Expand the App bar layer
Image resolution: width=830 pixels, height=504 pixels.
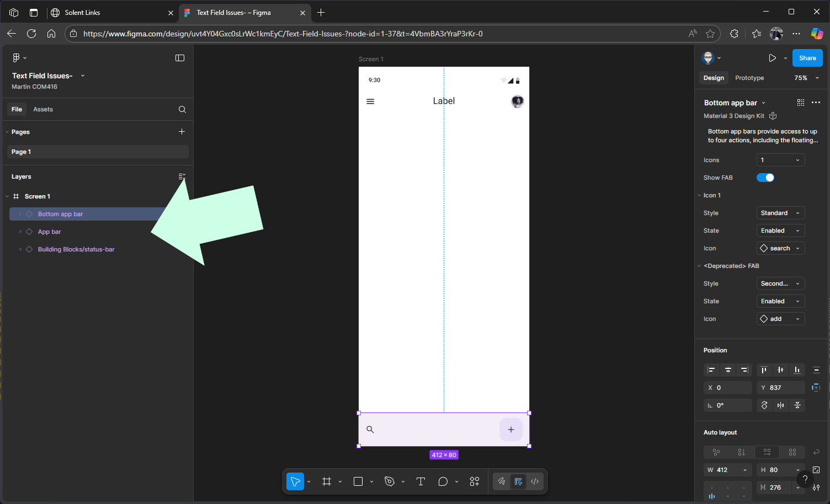pos(20,232)
